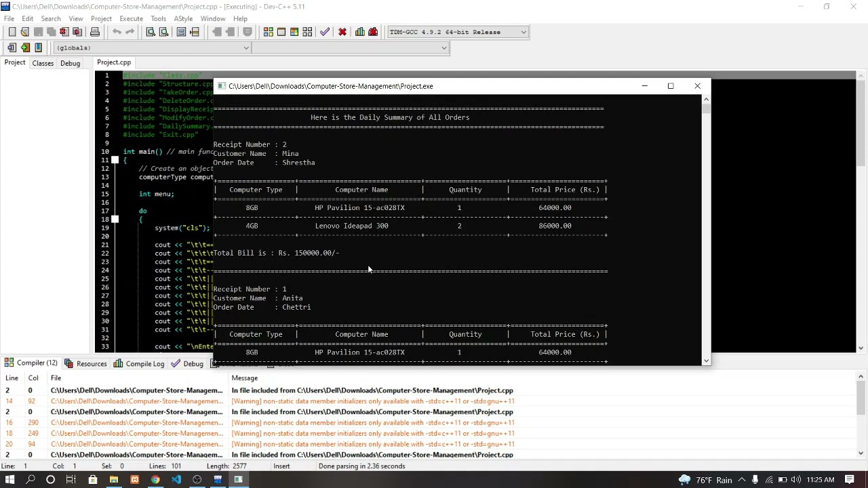The height and width of the screenshot is (488, 868).
Task: Open Chrome from the taskbar
Action: coord(155,480)
